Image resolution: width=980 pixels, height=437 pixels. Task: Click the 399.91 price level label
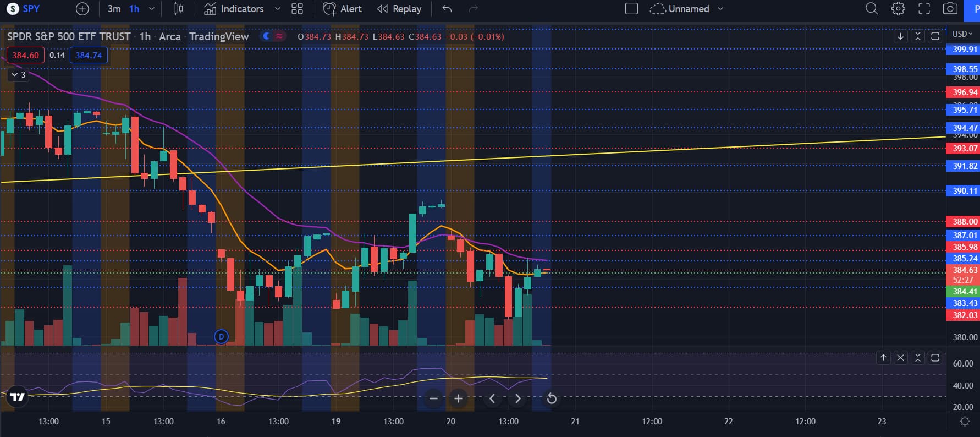[x=963, y=49]
